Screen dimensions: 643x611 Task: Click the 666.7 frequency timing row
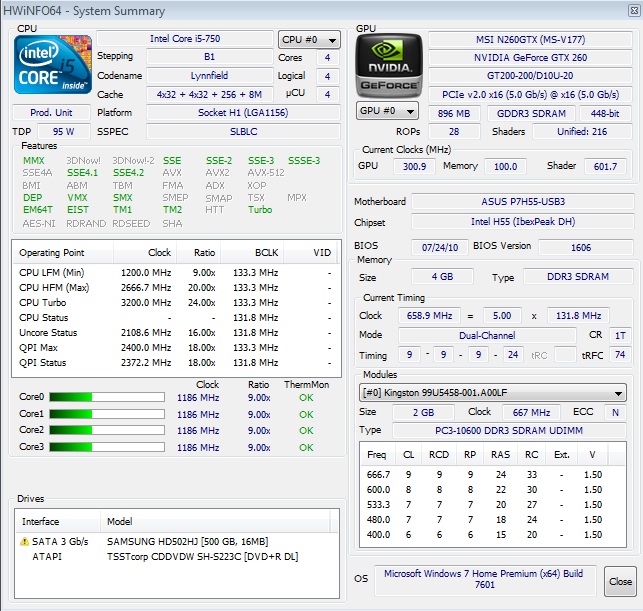493,475
